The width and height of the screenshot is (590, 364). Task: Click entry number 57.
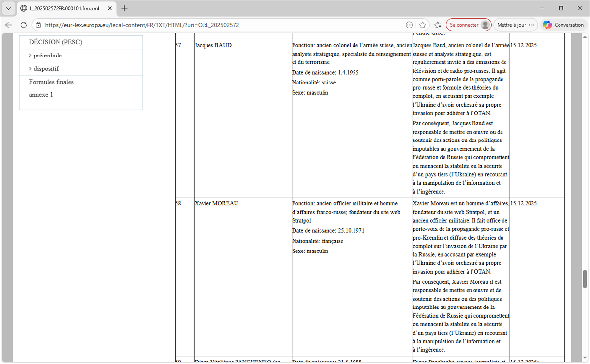180,45
